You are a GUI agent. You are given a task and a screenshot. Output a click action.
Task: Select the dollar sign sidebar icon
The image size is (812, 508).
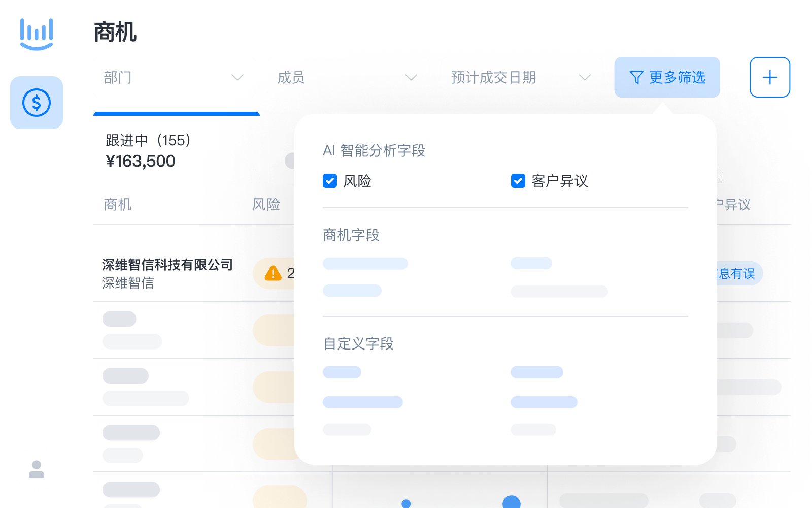(36, 102)
